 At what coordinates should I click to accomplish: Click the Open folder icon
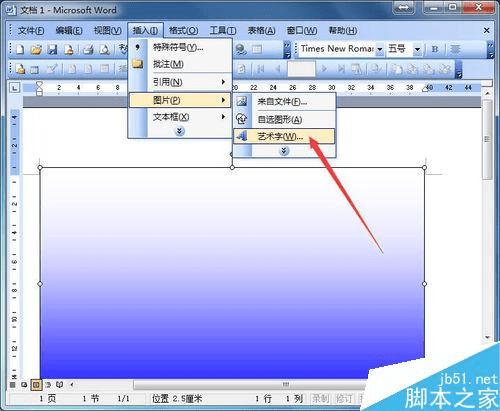point(36,49)
